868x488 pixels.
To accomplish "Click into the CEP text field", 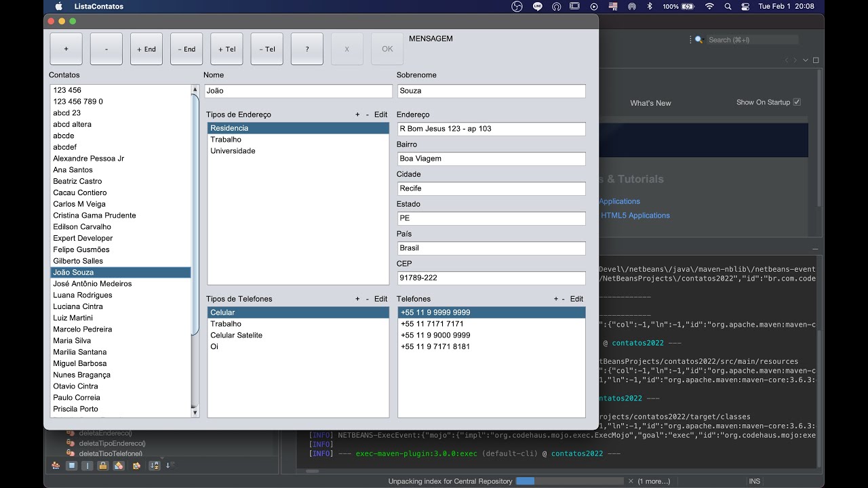I will click(x=491, y=278).
